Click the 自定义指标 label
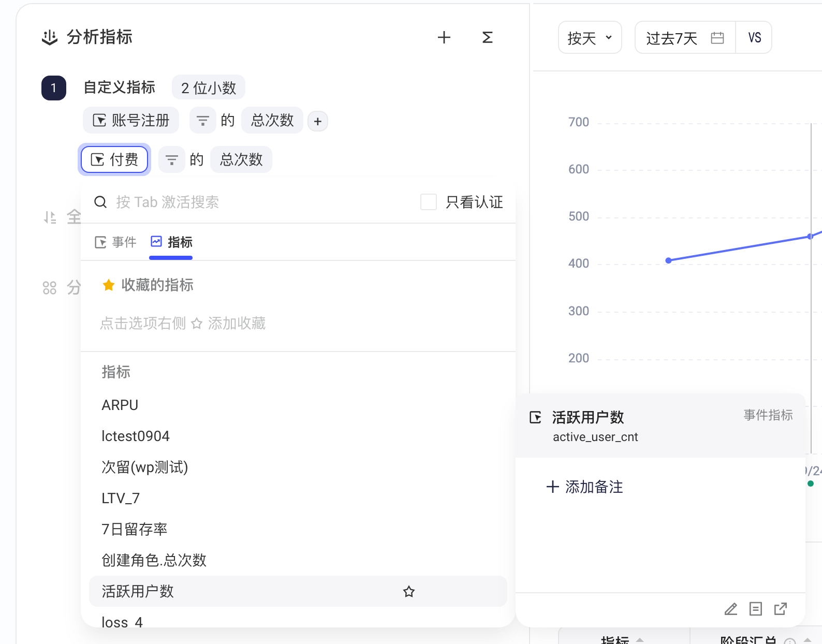 pos(120,87)
